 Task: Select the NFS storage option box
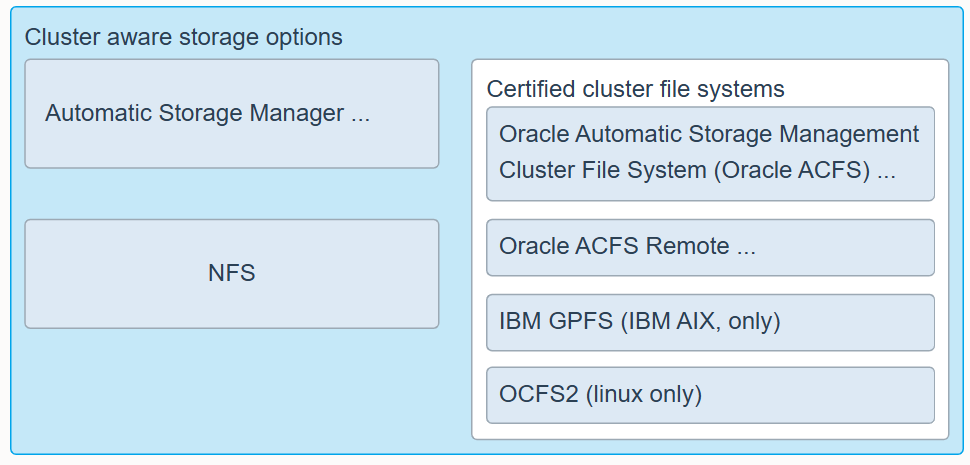[x=231, y=273]
